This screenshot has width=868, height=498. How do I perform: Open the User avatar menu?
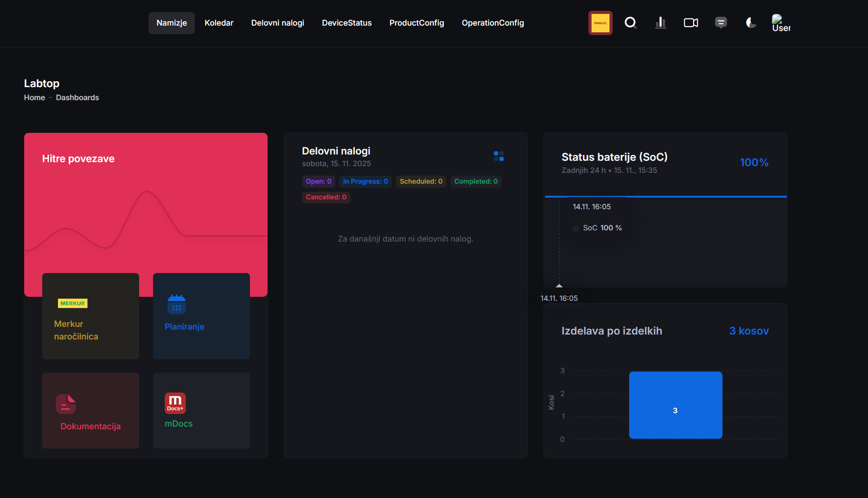[780, 22]
